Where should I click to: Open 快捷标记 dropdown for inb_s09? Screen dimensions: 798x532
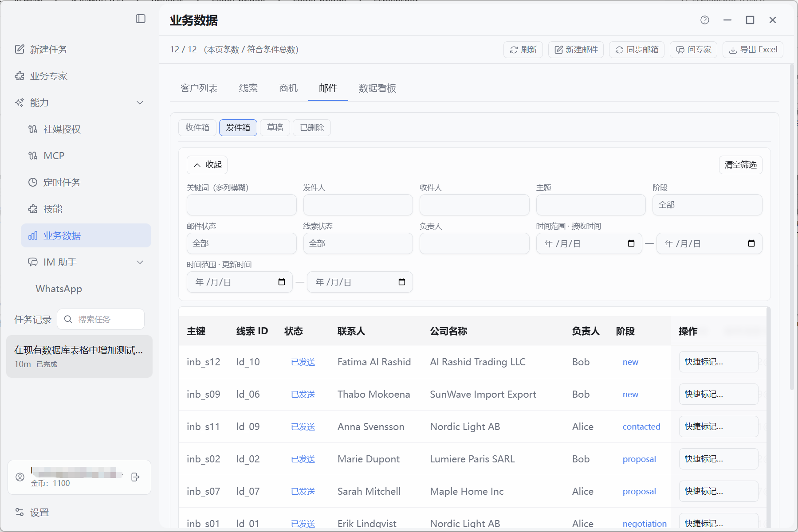coord(718,394)
